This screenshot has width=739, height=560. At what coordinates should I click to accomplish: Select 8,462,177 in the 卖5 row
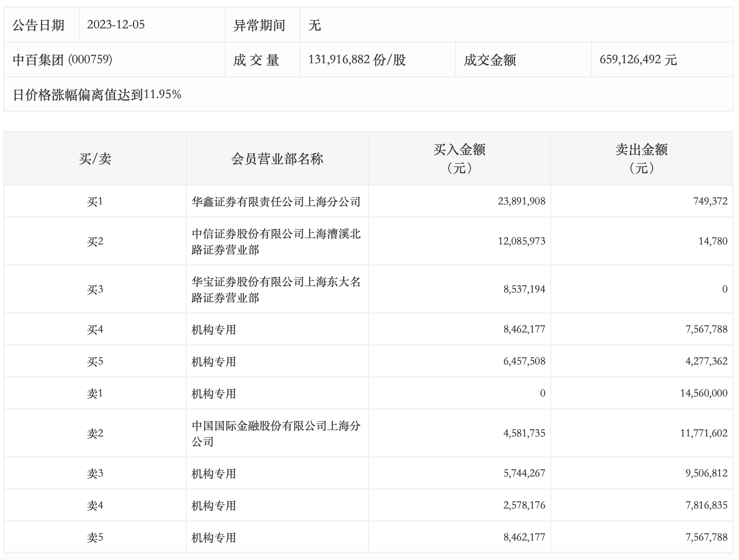pos(524,537)
